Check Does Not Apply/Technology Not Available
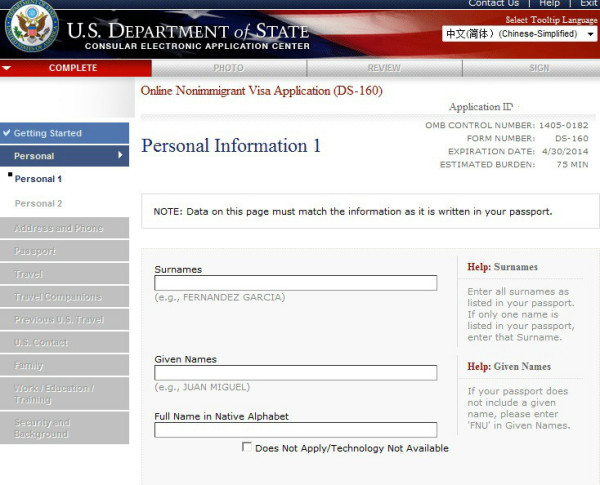The width and height of the screenshot is (600, 485). (x=247, y=448)
